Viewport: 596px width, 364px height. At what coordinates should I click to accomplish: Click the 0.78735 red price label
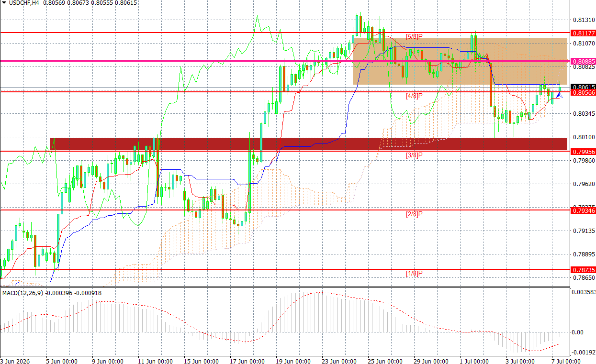(x=583, y=269)
